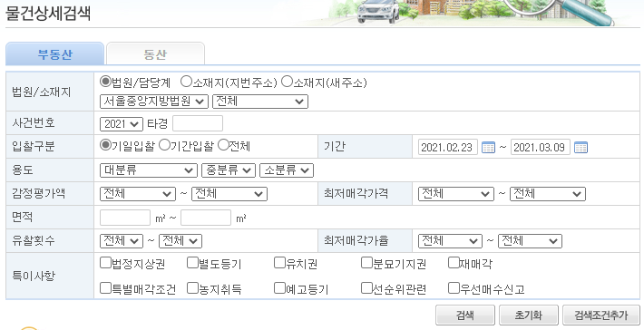This screenshot has height=330, width=644.
Task: Focus the 타경 case number field
Action: point(198,123)
